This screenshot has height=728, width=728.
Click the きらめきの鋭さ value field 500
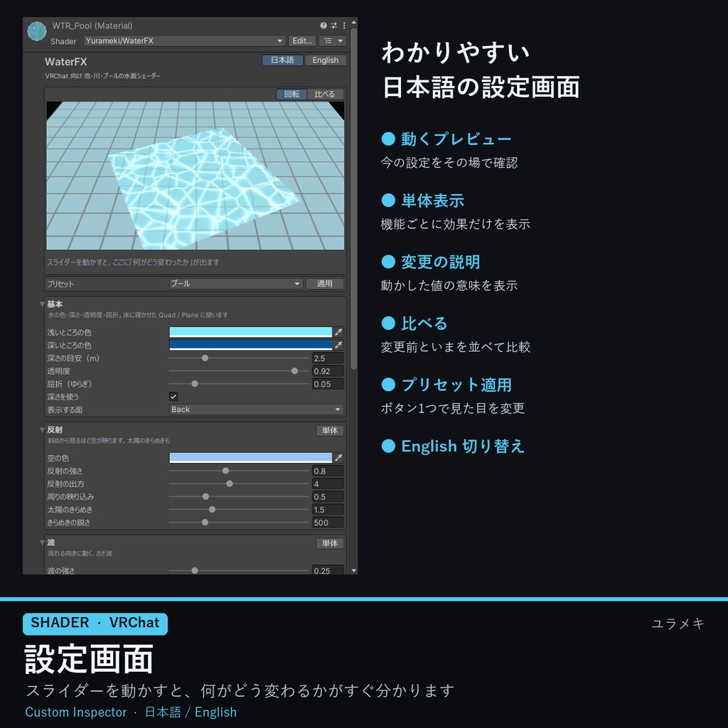(x=328, y=523)
